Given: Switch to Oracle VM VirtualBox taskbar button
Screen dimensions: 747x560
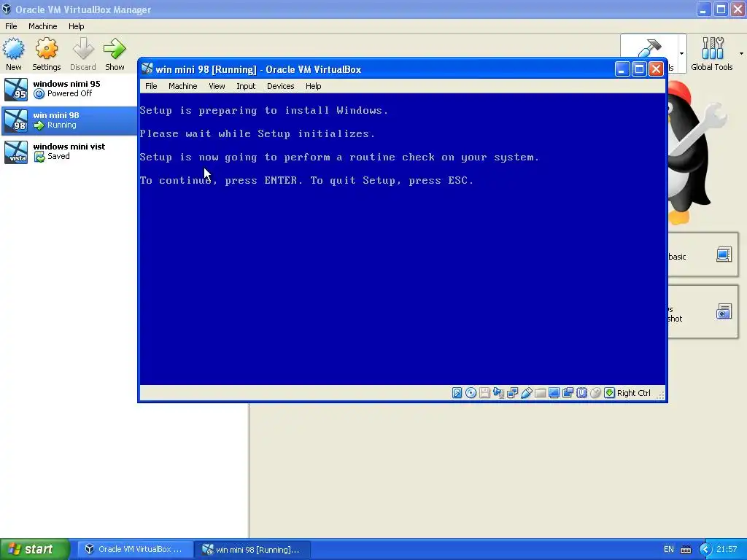Looking at the screenshot, I should 134,550.
